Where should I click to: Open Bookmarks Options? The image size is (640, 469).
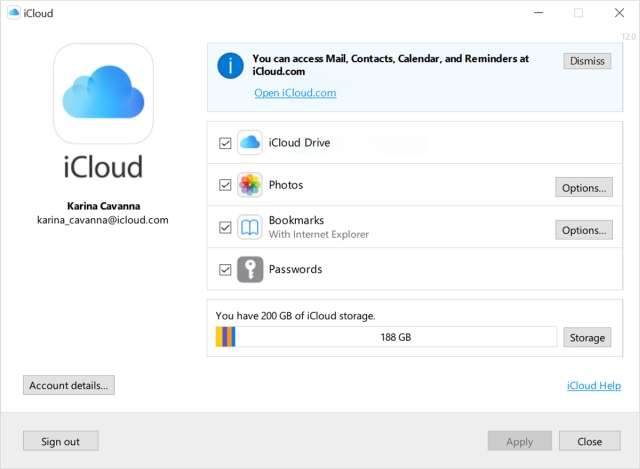pyautogui.click(x=583, y=230)
